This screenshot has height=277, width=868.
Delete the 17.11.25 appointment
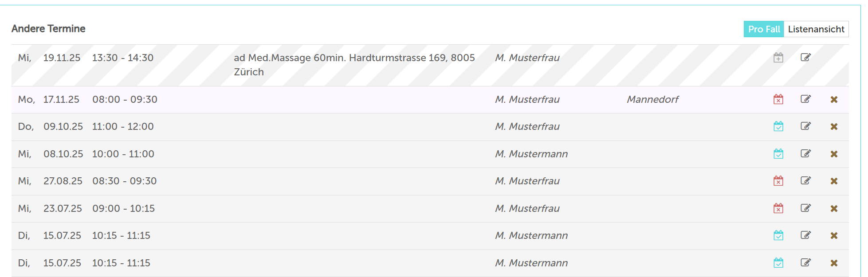coord(834,100)
